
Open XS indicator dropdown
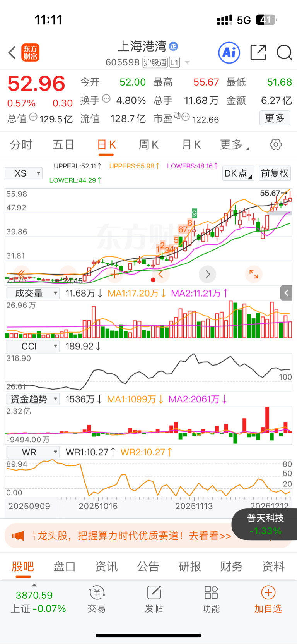click(23, 173)
